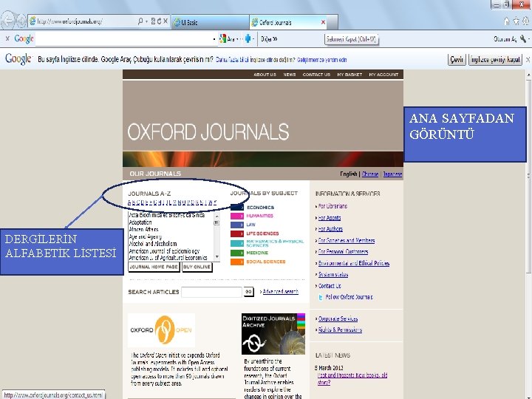Click the Twitter bird icon

pyautogui.click(x=320, y=297)
